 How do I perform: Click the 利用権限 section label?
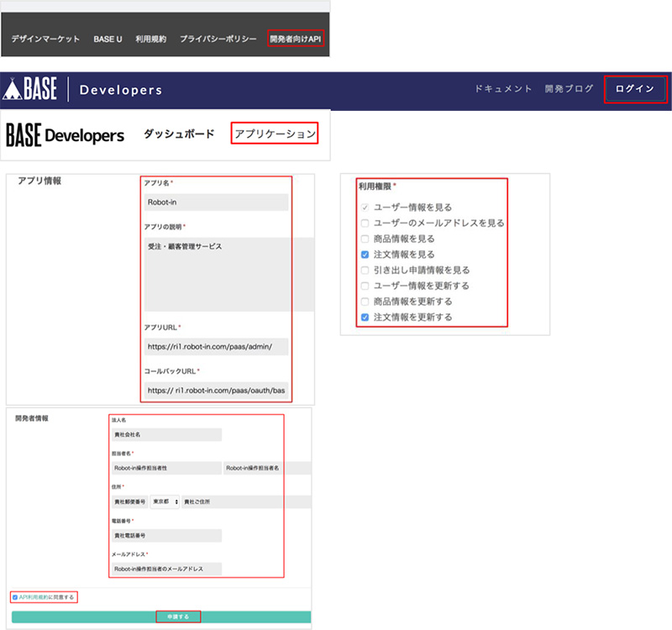(375, 186)
